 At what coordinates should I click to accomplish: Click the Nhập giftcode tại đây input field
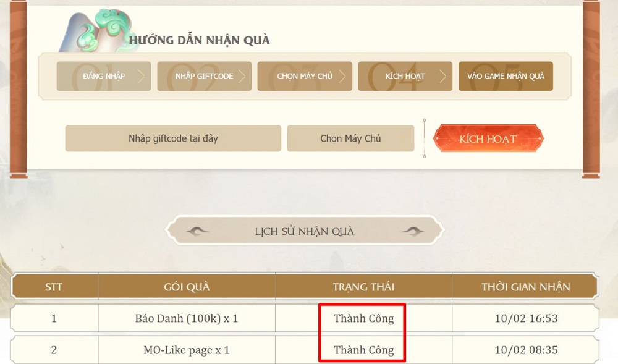click(x=173, y=138)
